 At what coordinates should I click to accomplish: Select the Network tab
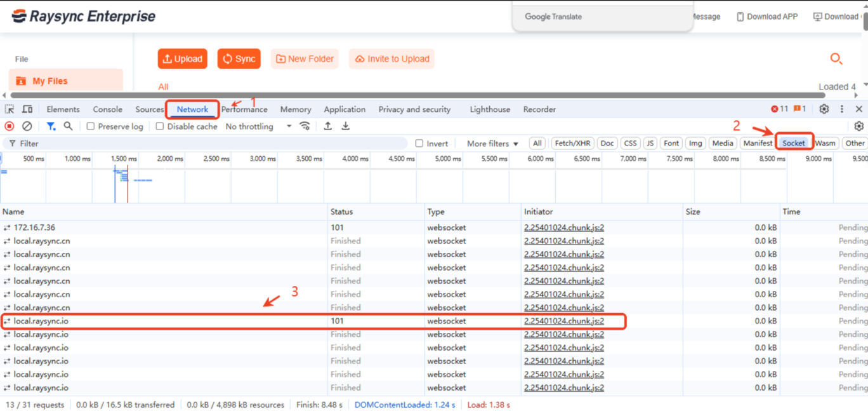(x=192, y=109)
